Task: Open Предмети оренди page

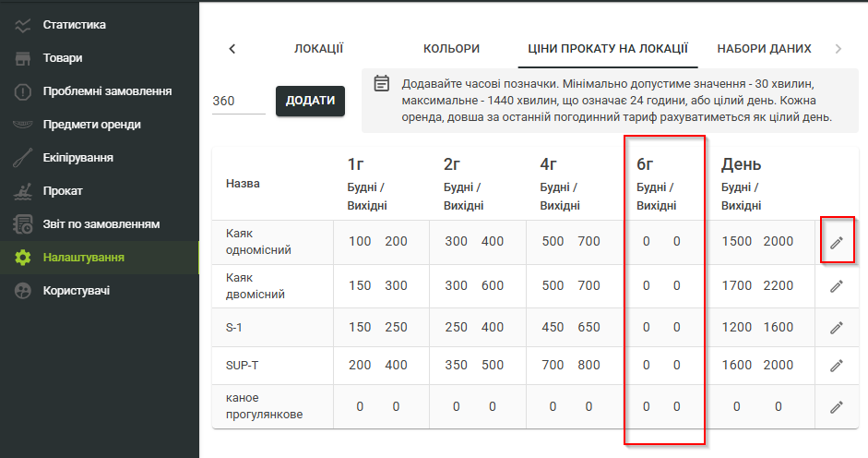Action: tap(92, 125)
